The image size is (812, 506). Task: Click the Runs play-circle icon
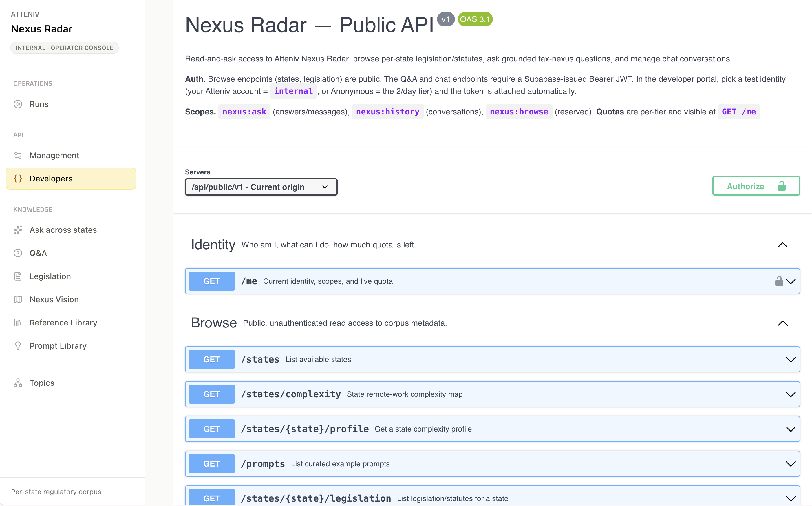pos(18,104)
